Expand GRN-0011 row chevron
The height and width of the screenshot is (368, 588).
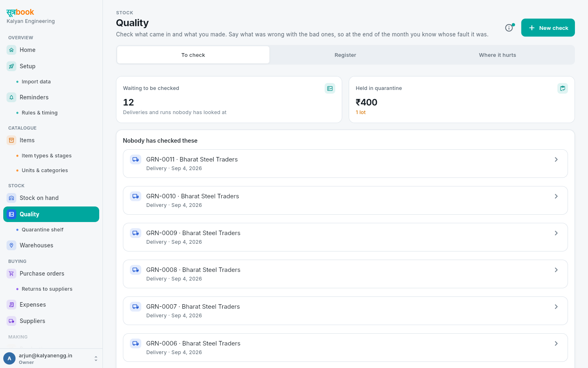coord(556,159)
